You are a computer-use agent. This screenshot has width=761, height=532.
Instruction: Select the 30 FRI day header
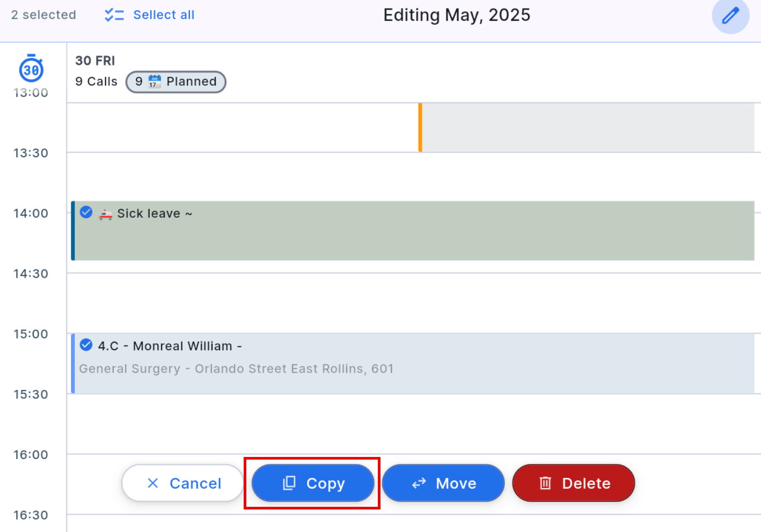95,61
